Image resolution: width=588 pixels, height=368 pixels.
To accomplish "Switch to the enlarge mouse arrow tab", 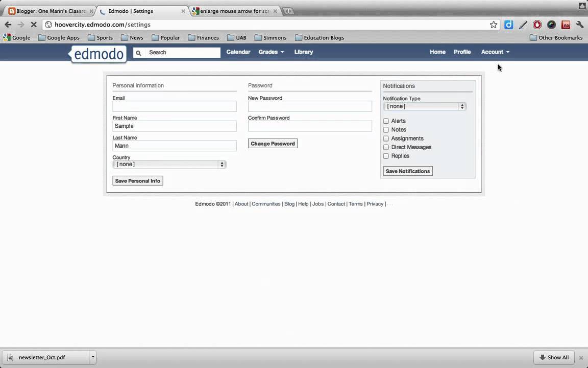I will pos(234,11).
